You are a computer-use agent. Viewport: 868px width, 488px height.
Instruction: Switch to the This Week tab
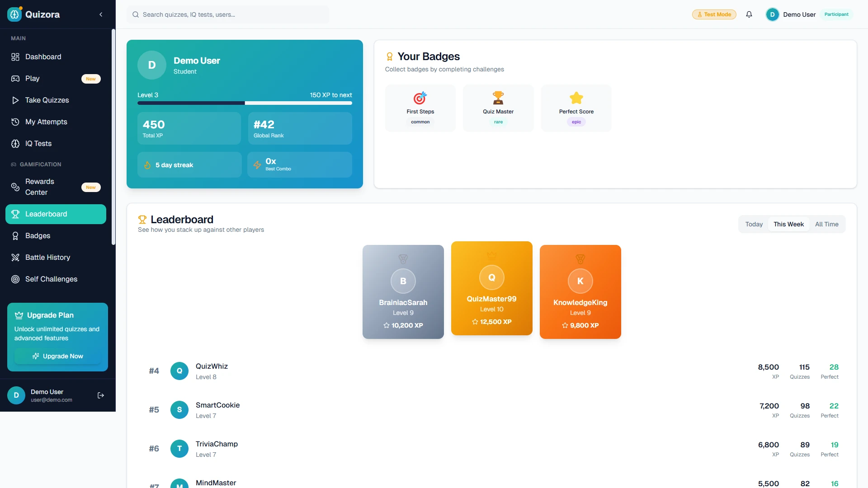coord(788,224)
